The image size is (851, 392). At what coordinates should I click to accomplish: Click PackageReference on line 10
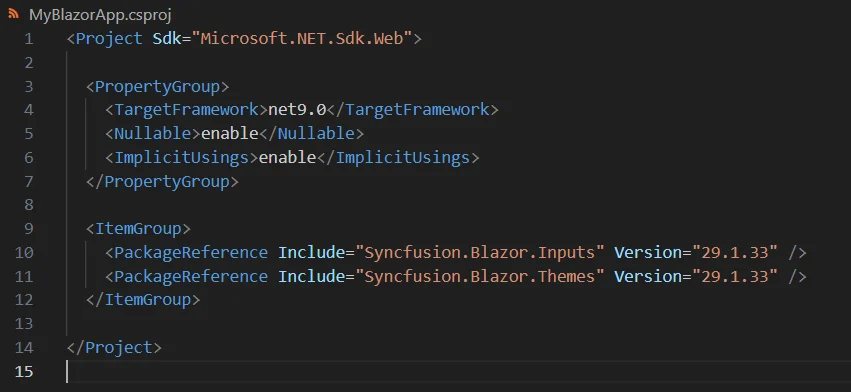pos(191,252)
